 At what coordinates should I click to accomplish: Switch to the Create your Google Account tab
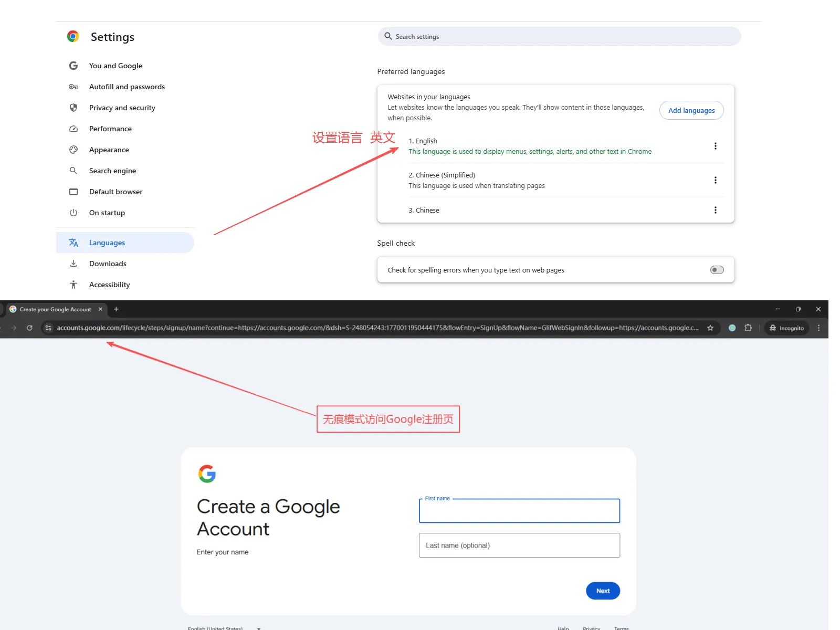tap(54, 309)
